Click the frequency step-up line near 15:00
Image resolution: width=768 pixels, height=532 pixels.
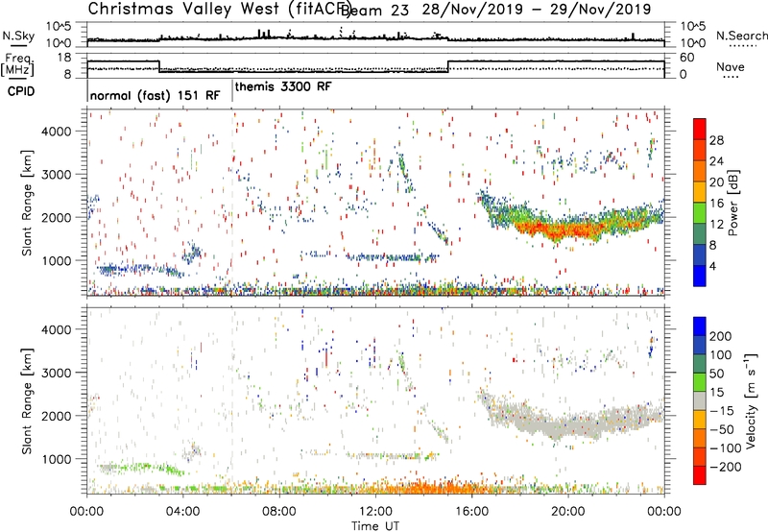point(448,66)
